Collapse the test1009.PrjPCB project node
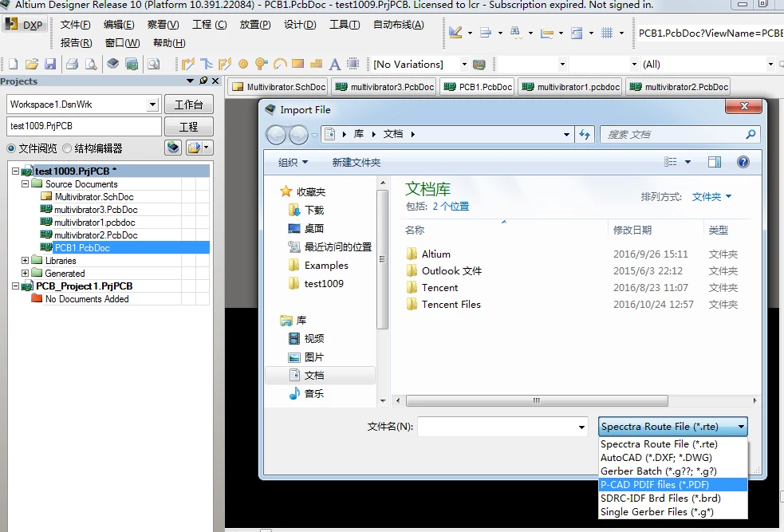 click(x=15, y=171)
